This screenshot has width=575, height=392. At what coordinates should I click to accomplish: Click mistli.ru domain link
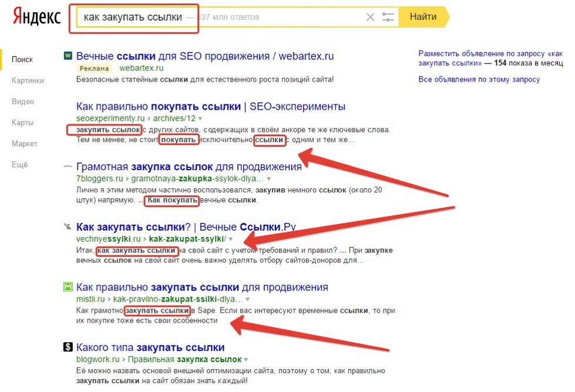[x=90, y=299]
